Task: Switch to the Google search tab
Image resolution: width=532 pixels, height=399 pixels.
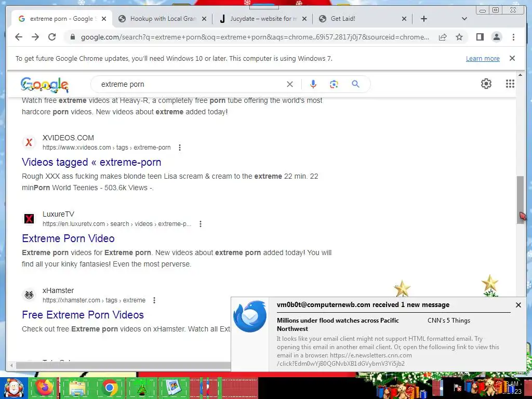Action: (61, 19)
